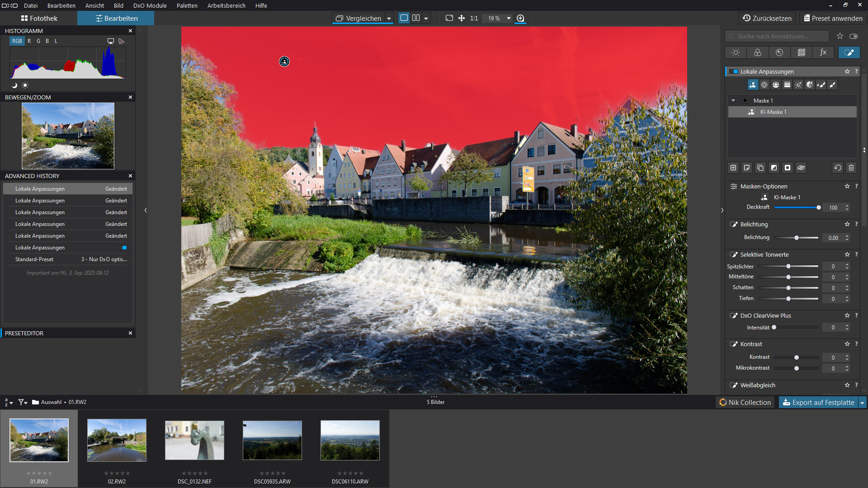Adjust the Deckkraft slider handle
The height and width of the screenshot is (488, 868).
[x=818, y=207]
